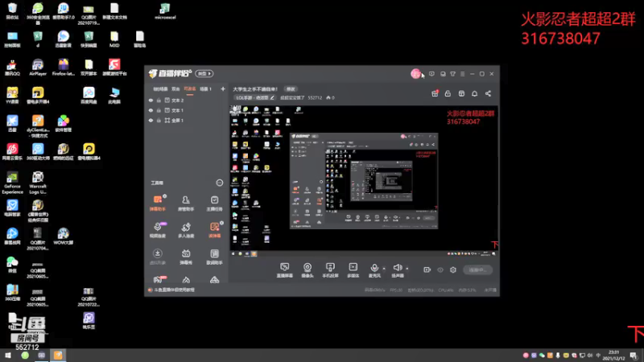Click the FPS:30 status bar entry
The image size is (644, 362).
coord(396,290)
